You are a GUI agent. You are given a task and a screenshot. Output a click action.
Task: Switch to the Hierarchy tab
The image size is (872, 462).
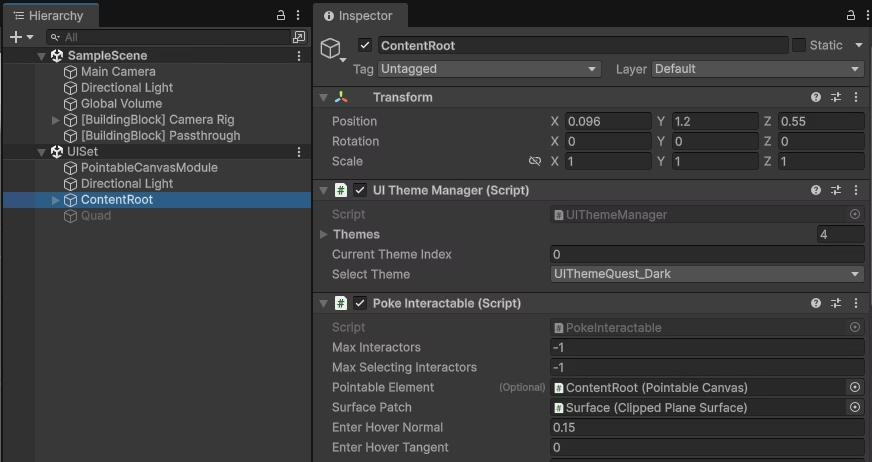51,16
